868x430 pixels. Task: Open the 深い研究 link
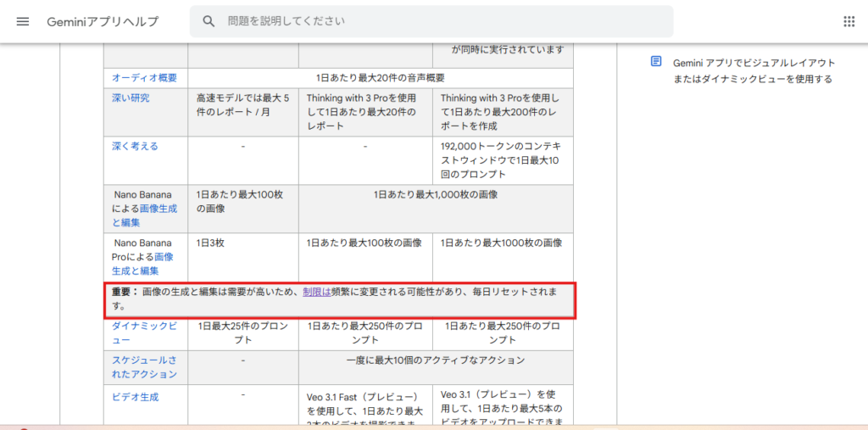click(x=131, y=98)
